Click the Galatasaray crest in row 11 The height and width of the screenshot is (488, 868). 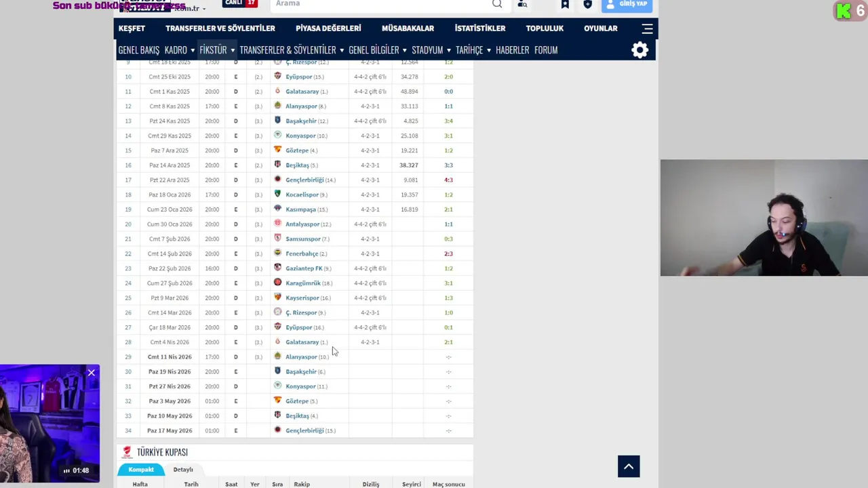point(277,91)
